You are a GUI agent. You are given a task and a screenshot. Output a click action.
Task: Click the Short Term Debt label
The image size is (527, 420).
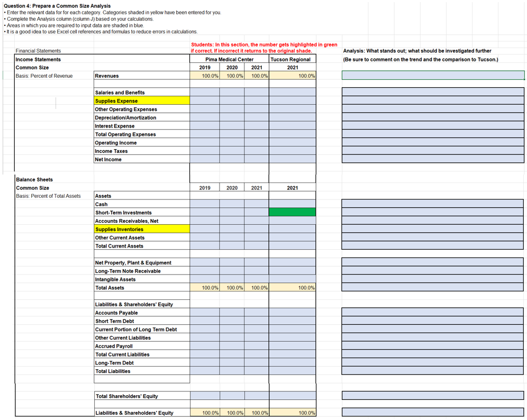(x=114, y=321)
